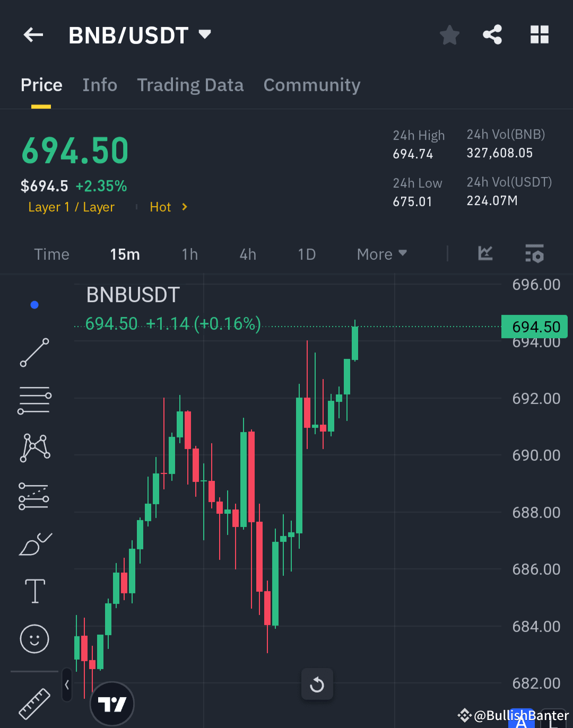Select the horizontal lines drawing tool
This screenshot has width=573, height=728.
point(34,400)
